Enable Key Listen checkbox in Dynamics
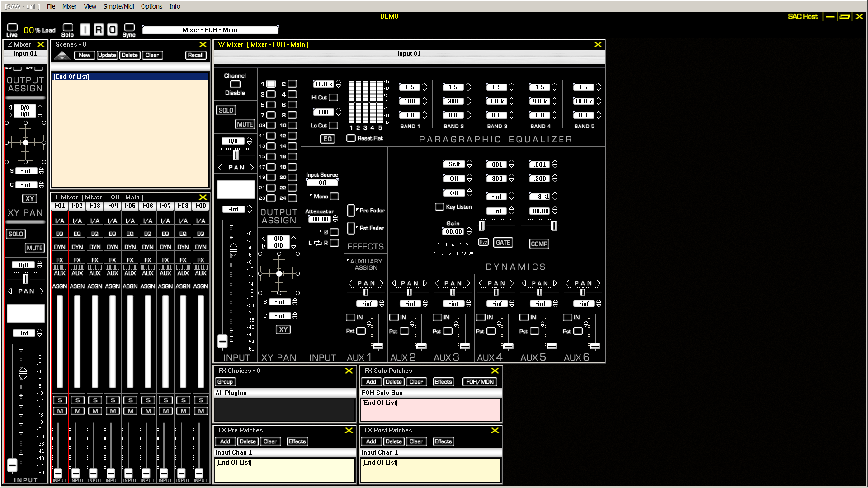Image resolution: width=868 pixels, height=488 pixels. click(439, 207)
